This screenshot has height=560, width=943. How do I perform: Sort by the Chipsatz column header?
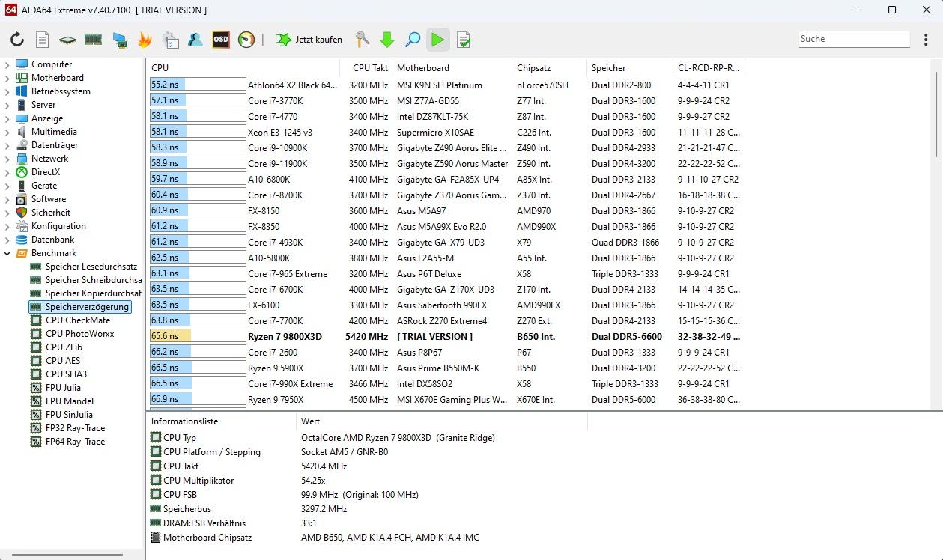click(x=549, y=67)
